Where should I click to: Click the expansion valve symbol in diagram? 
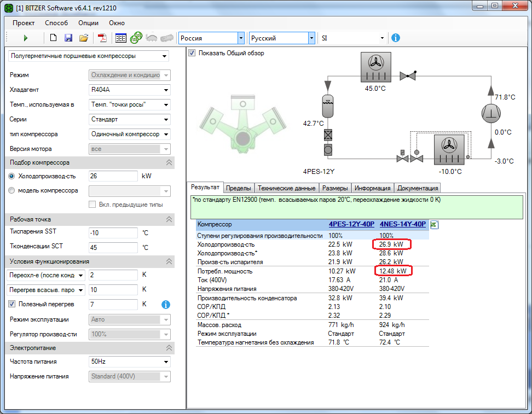[417, 157]
